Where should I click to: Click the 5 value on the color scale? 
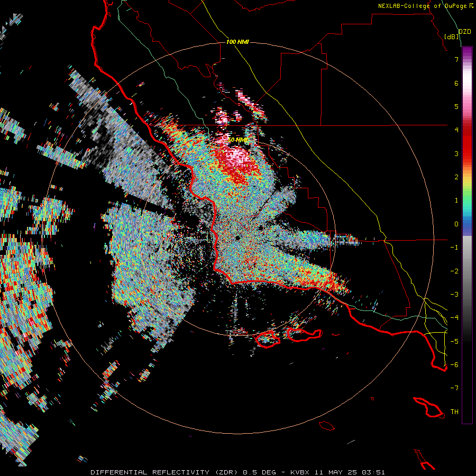(456, 106)
